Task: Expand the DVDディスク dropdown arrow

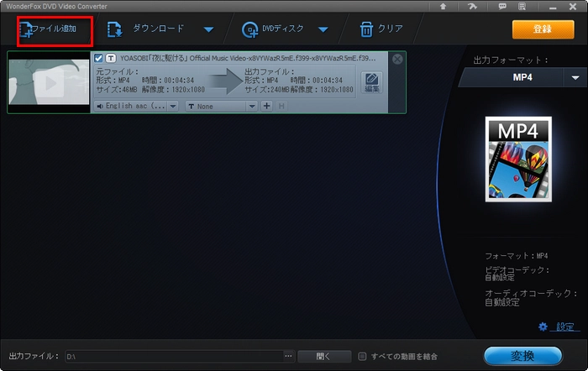Action: (323, 30)
